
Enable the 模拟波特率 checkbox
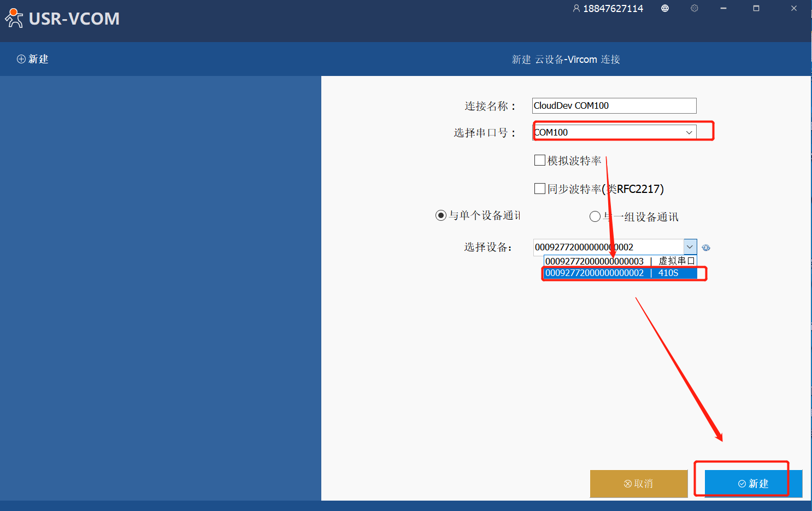click(x=540, y=160)
